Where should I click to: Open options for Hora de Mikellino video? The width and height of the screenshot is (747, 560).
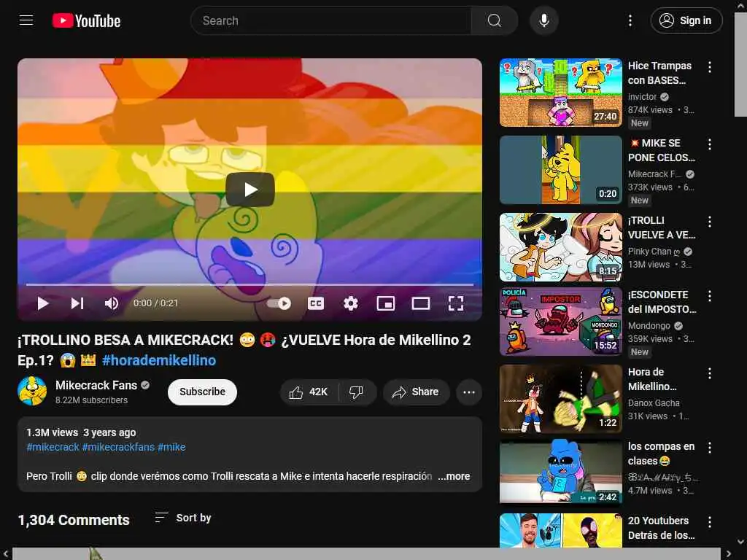click(709, 373)
